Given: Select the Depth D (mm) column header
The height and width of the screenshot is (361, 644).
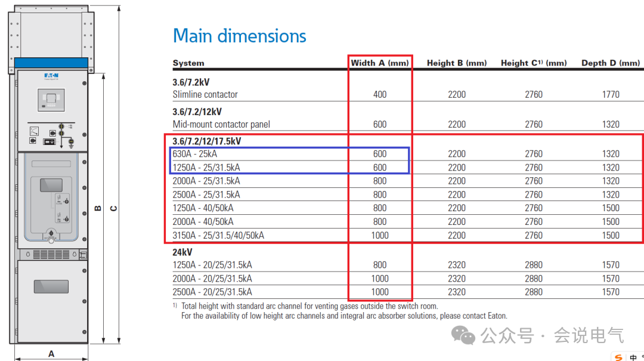Looking at the screenshot, I should pyautogui.click(x=611, y=63).
